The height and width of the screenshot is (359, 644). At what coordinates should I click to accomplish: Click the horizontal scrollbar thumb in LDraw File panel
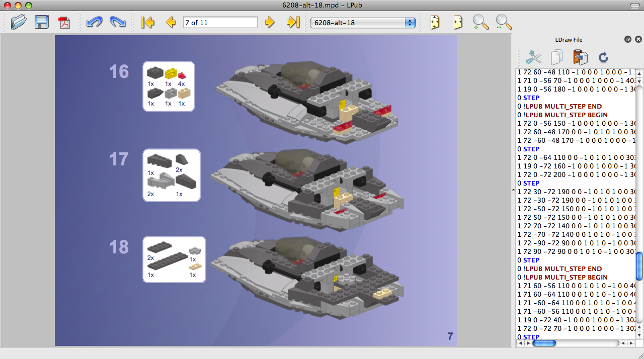coord(544,343)
